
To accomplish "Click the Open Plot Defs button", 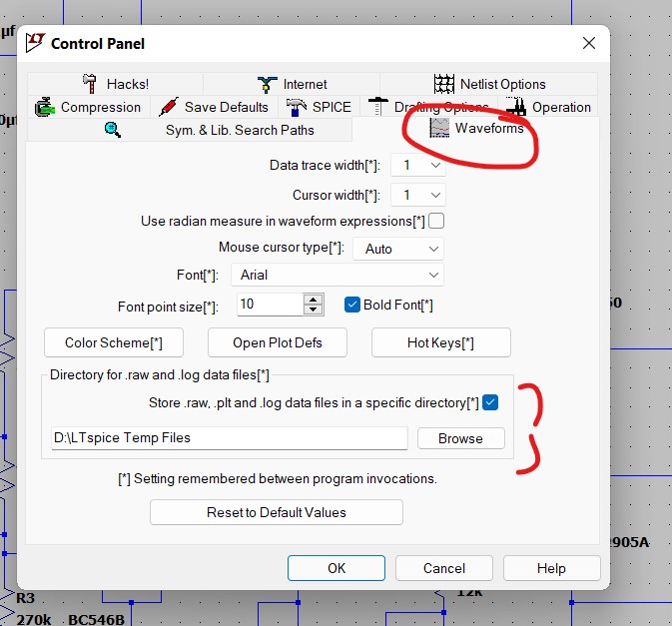I will pyautogui.click(x=278, y=342).
